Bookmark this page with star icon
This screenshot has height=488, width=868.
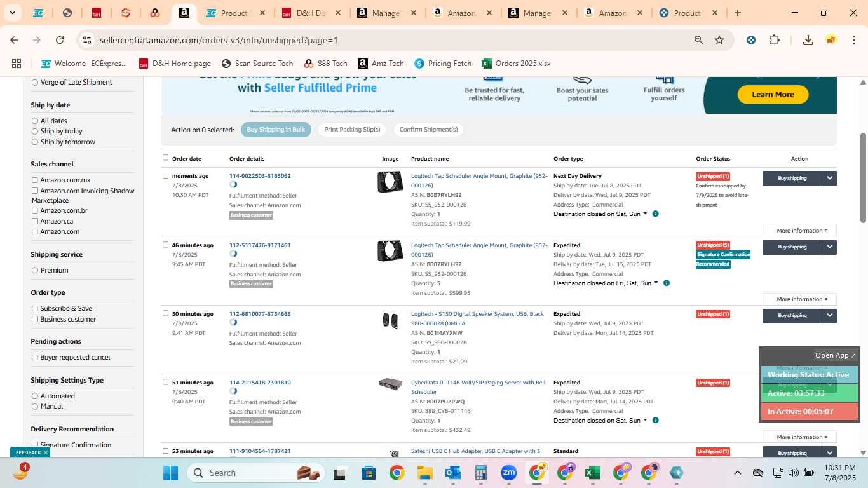719,40
